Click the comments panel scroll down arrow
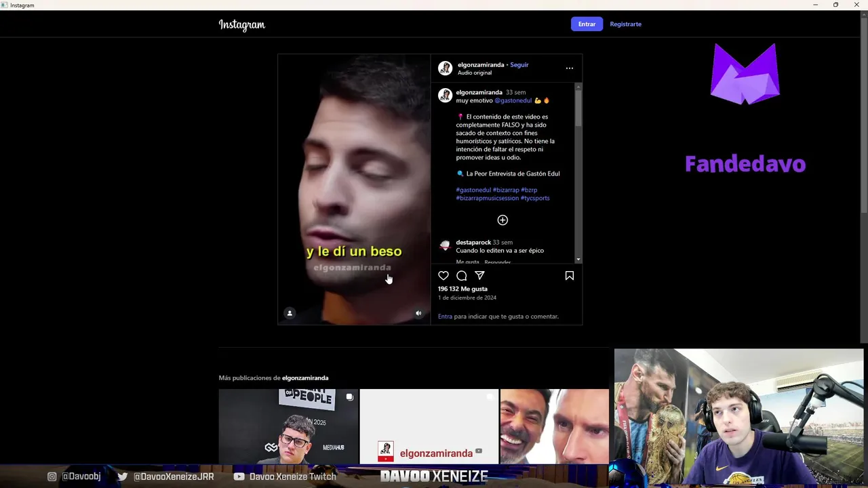868x488 pixels. click(x=578, y=260)
